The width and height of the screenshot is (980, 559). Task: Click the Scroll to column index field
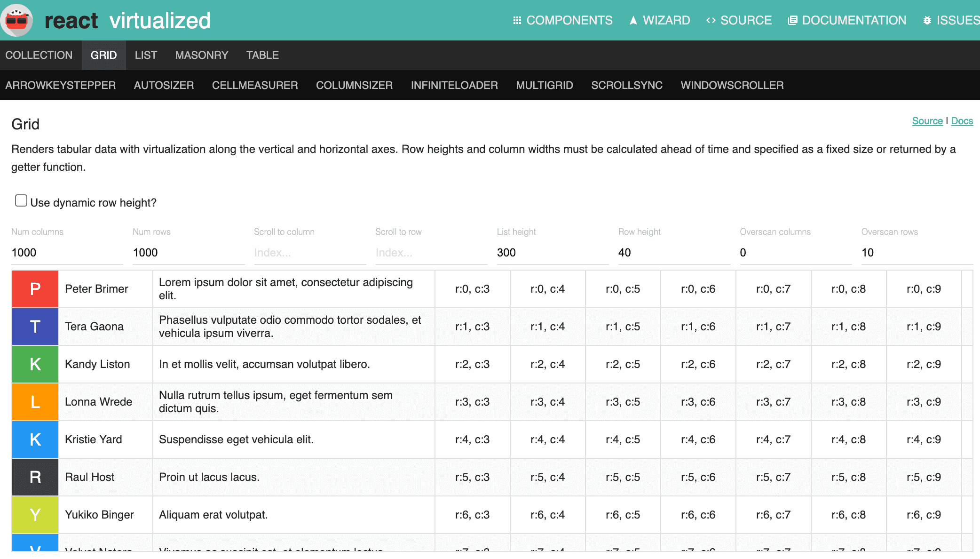pyautogui.click(x=309, y=253)
